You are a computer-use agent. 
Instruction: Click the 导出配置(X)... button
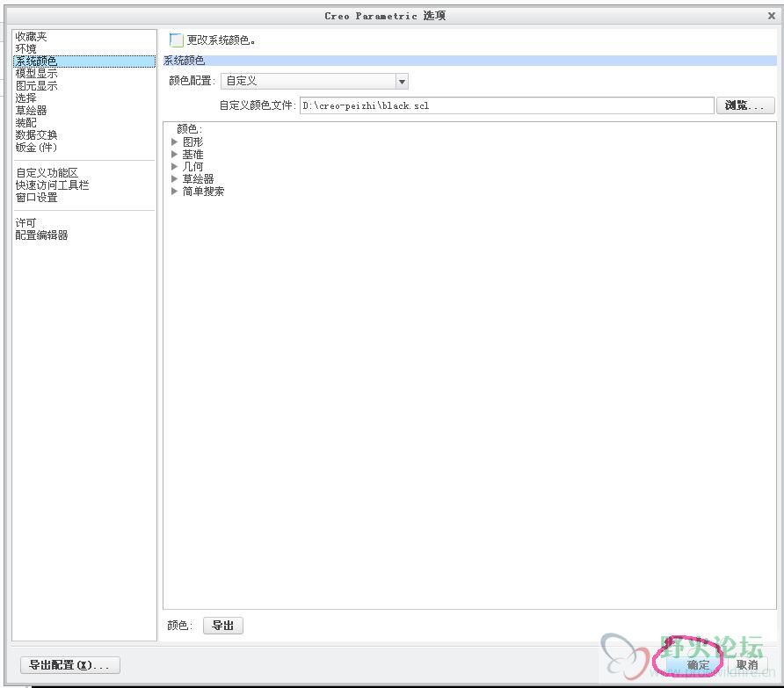pyautogui.click(x=70, y=665)
